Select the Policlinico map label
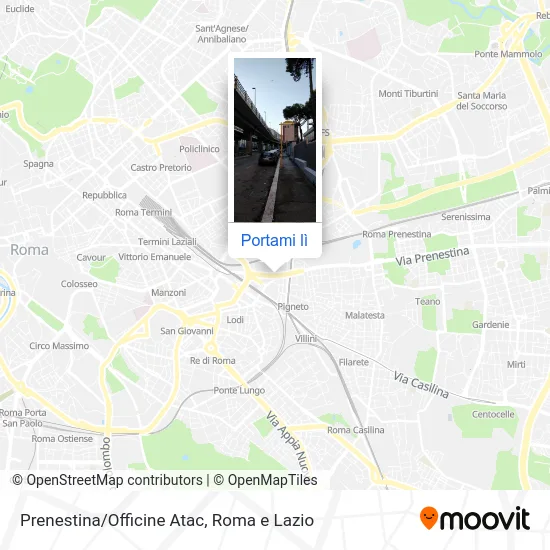Image resolution: width=550 pixels, height=550 pixels. pos(199,149)
